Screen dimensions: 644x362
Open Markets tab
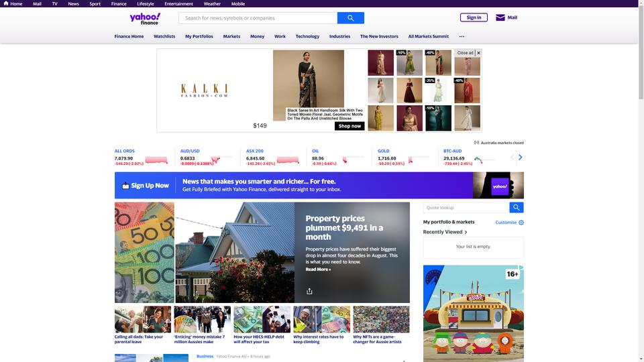(231, 36)
